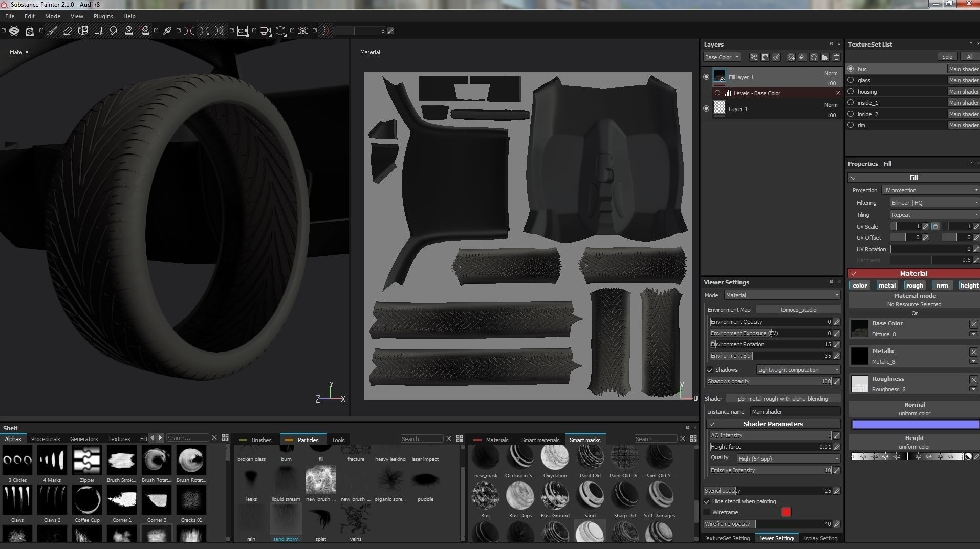Click the Material Picker eyedropper icon
This screenshot has height=549, width=980.
click(167, 31)
